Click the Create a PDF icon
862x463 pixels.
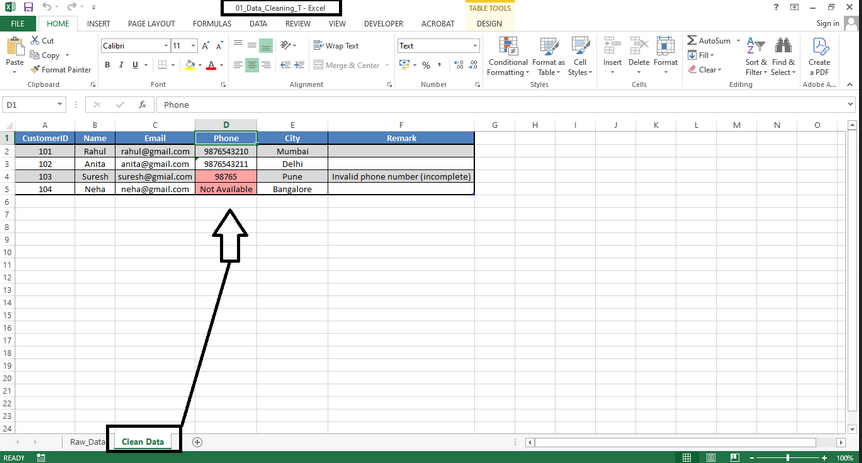point(820,48)
